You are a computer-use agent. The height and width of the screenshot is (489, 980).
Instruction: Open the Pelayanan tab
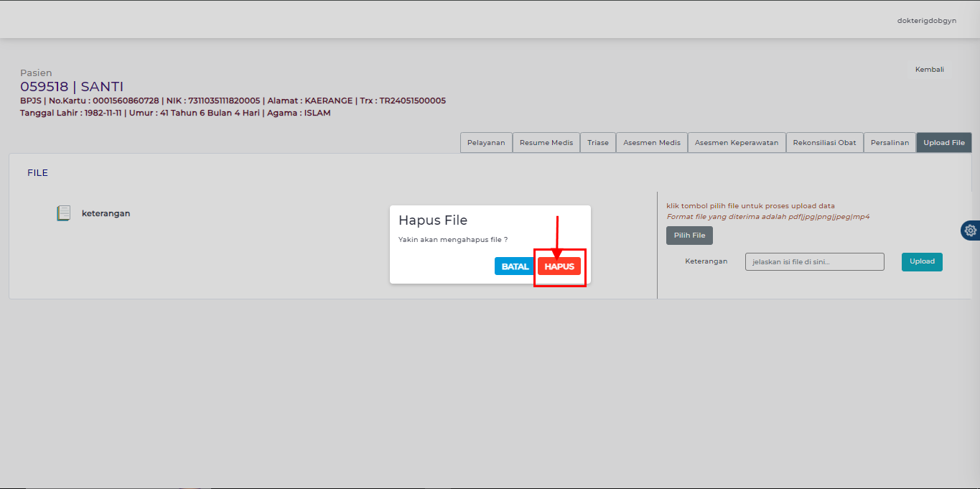[x=486, y=143]
